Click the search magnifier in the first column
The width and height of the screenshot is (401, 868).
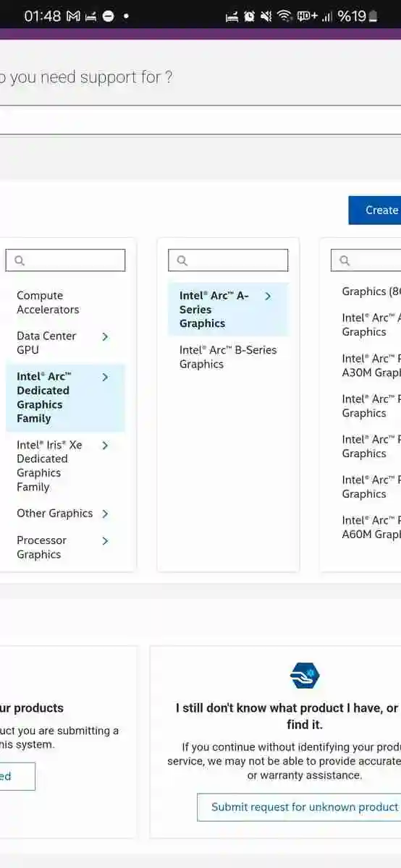click(20, 260)
